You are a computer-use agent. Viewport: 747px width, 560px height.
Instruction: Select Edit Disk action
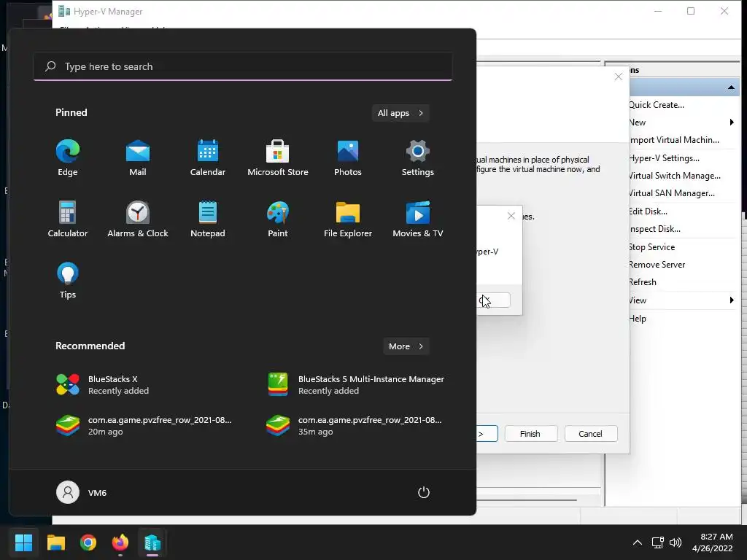click(x=648, y=211)
